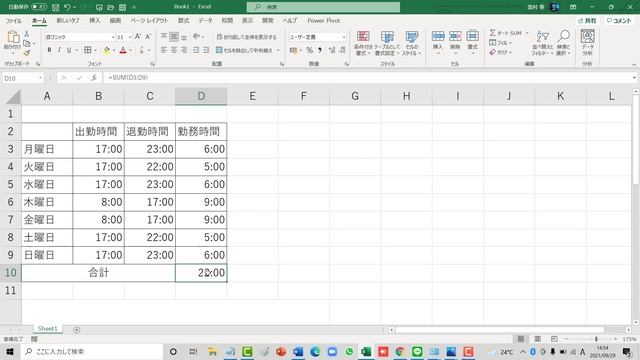The width and height of the screenshot is (640, 360).
Task: Align text right
Action: (184, 50)
